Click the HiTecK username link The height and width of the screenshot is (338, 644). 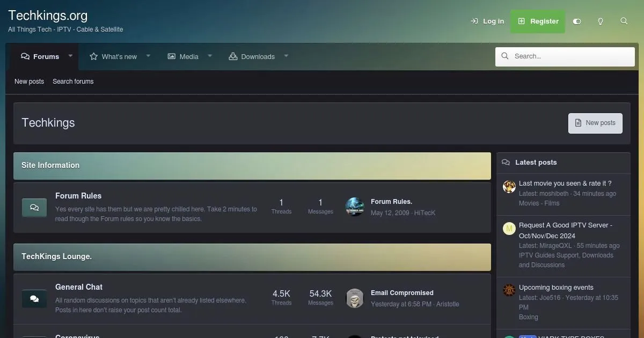(425, 213)
